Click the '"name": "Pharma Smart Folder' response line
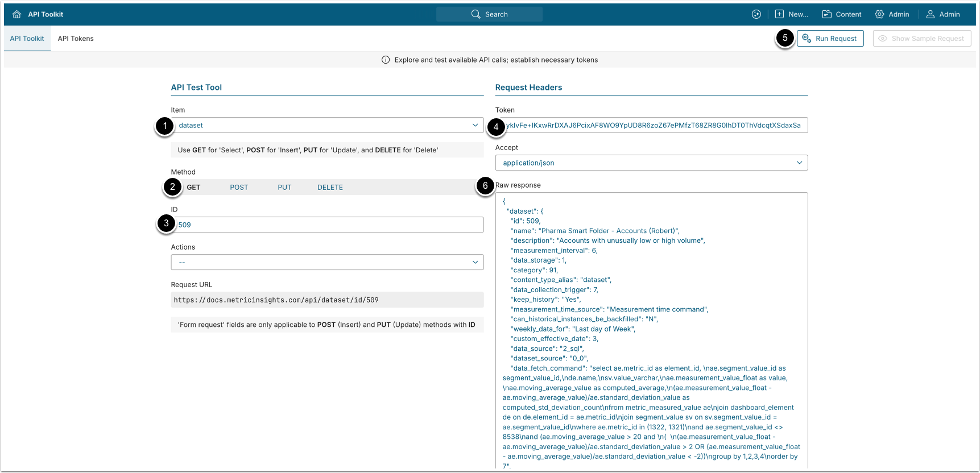 pos(595,231)
